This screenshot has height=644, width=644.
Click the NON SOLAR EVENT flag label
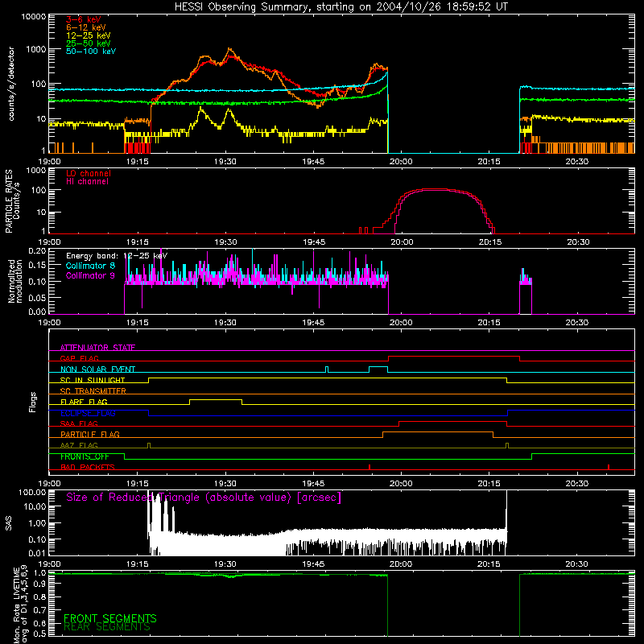[x=97, y=369]
